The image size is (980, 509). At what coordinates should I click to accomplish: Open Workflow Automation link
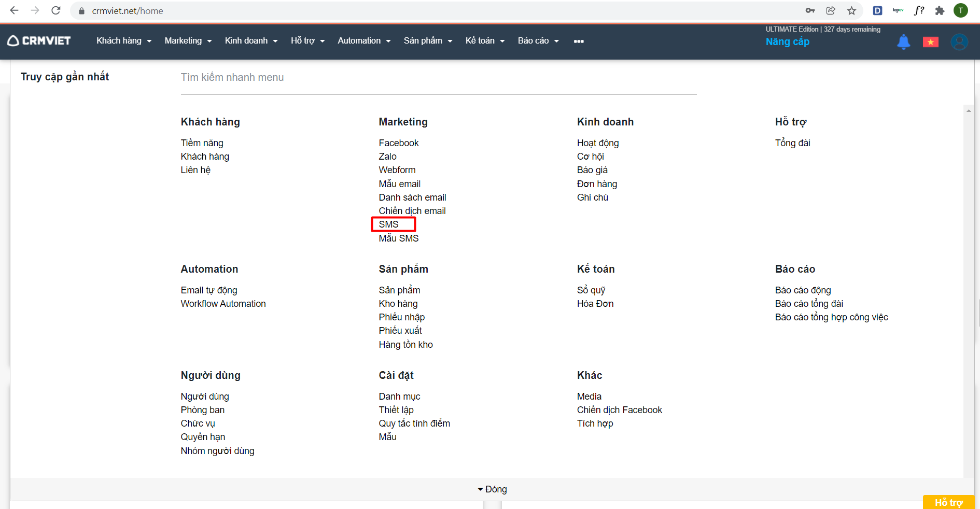pyautogui.click(x=223, y=304)
